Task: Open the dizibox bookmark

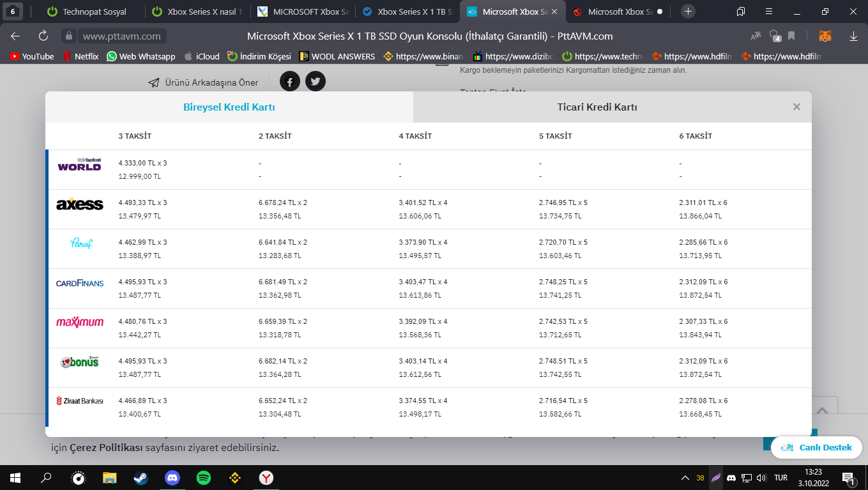Action: click(x=513, y=56)
